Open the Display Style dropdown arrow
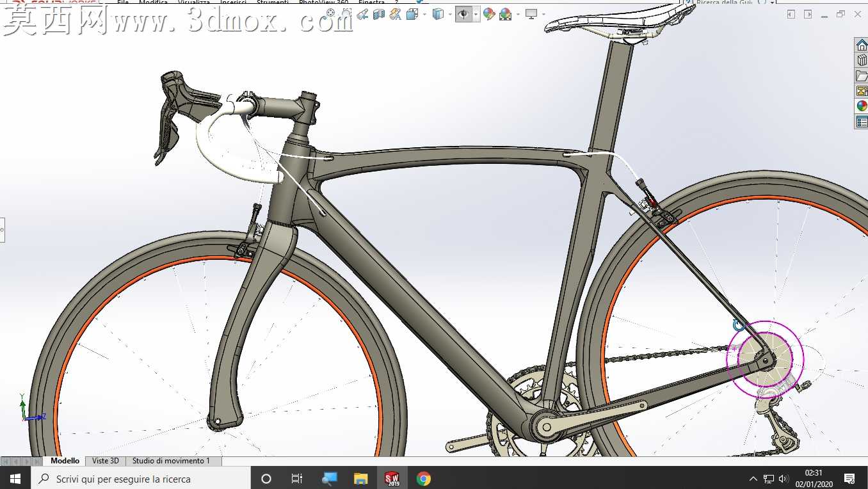The height and width of the screenshot is (489, 868). (450, 14)
